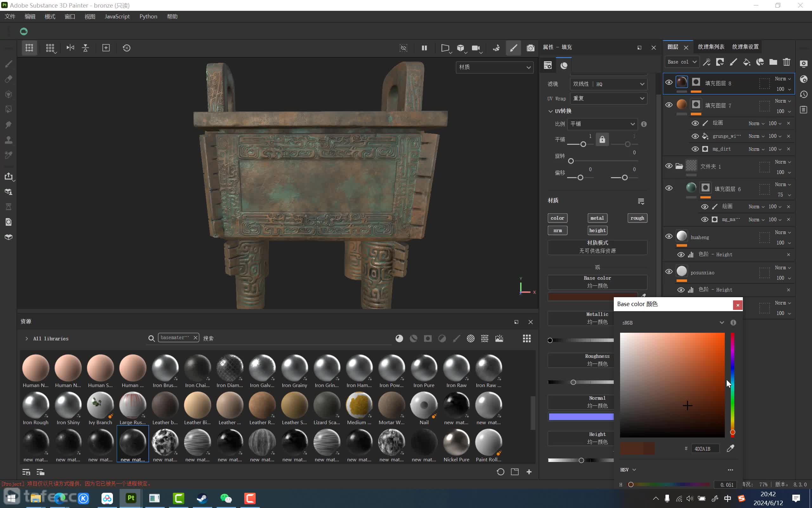
Task: Open the 材质 viewport display dropdown
Action: pos(494,67)
